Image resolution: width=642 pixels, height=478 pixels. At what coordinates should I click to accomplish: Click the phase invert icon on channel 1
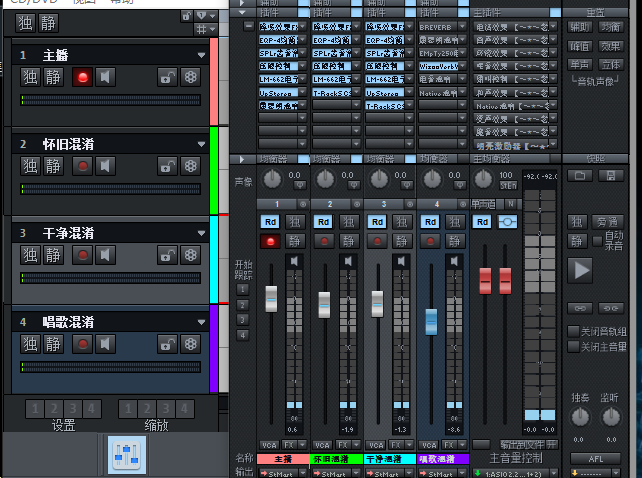coord(300,186)
